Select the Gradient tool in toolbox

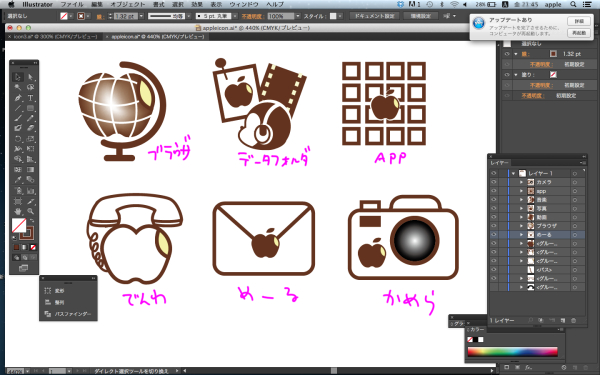point(31,170)
